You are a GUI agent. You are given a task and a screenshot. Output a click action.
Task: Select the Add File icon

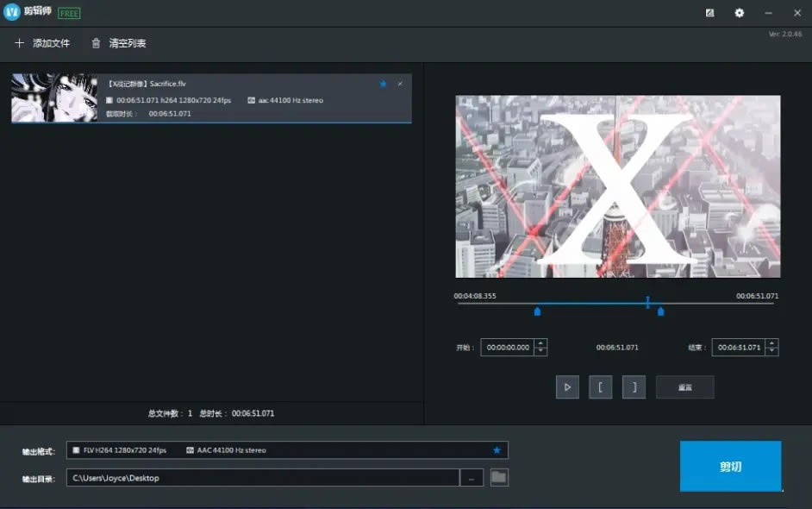pos(19,42)
